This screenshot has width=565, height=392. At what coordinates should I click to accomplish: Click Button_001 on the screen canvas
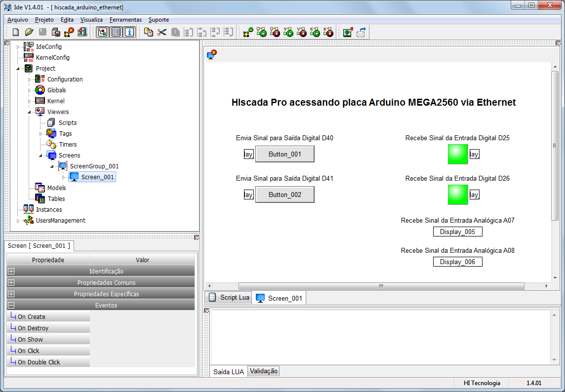pos(284,154)
